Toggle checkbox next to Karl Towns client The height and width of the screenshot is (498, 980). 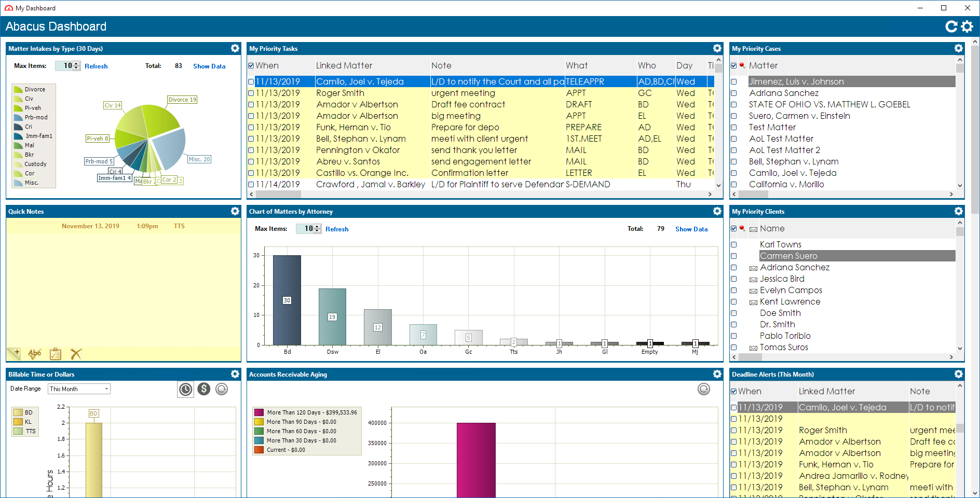(734, 245)
